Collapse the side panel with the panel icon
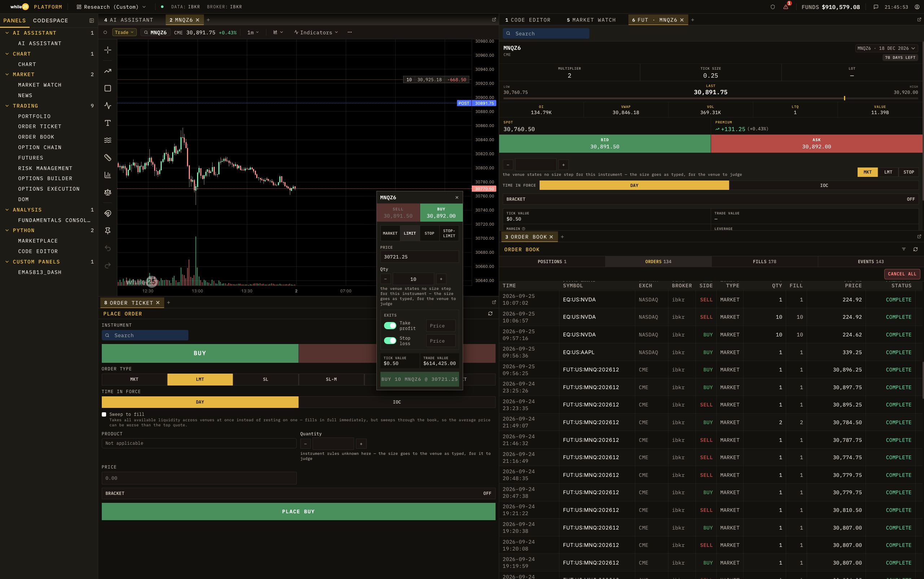The height and width of the screenshot is (579, 924). click(x=92, y=21)
